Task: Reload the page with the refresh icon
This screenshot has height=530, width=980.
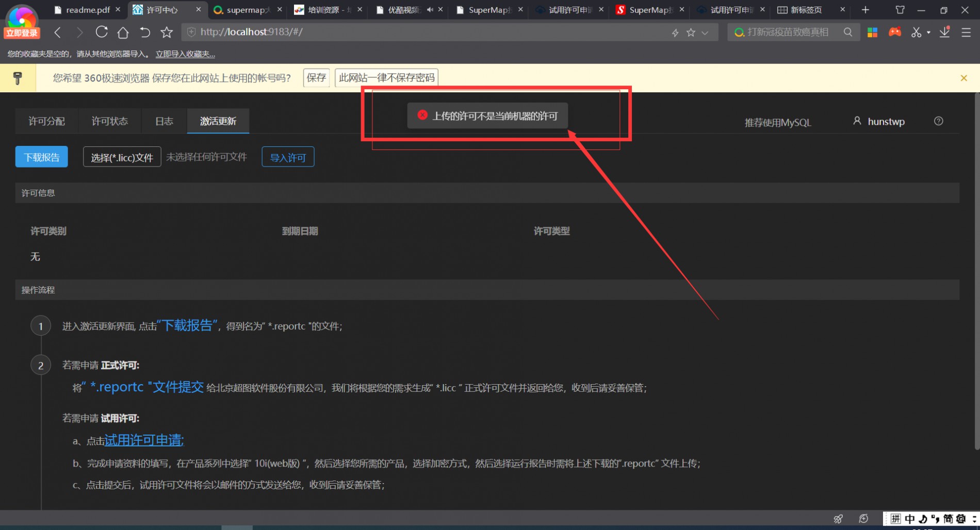Action: pyautogui.click(x=102, y=32)
